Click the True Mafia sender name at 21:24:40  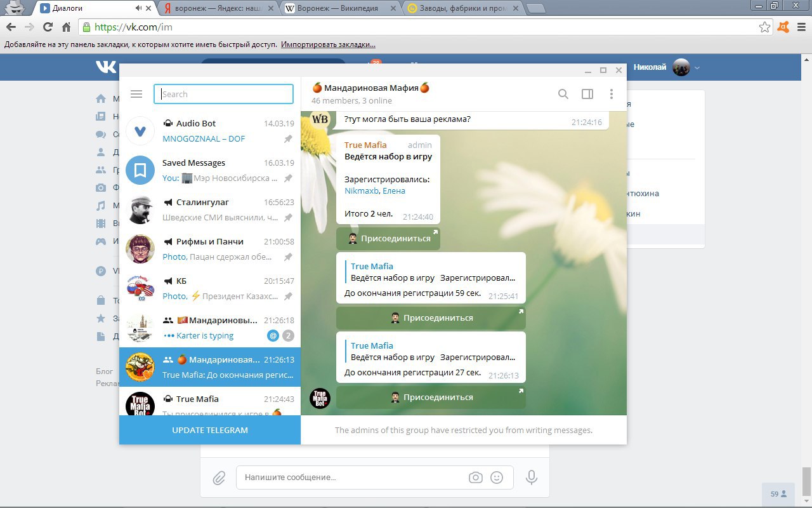tap(365, 145)
